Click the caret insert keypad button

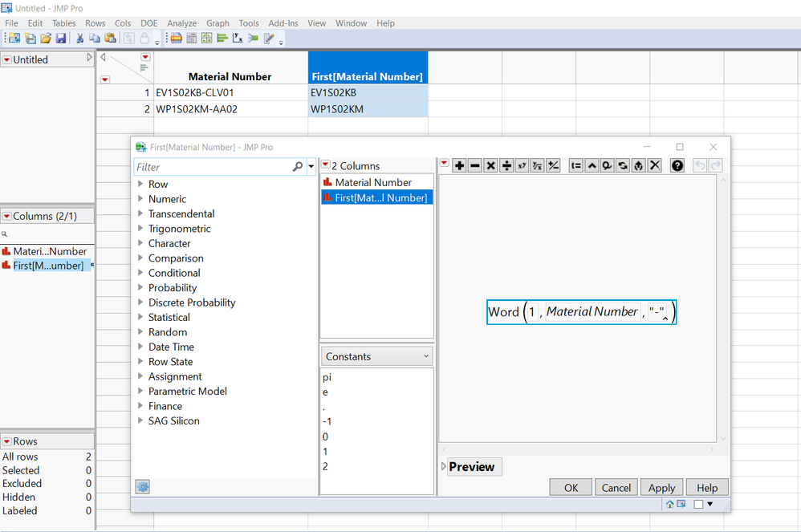tap(592, 165)
